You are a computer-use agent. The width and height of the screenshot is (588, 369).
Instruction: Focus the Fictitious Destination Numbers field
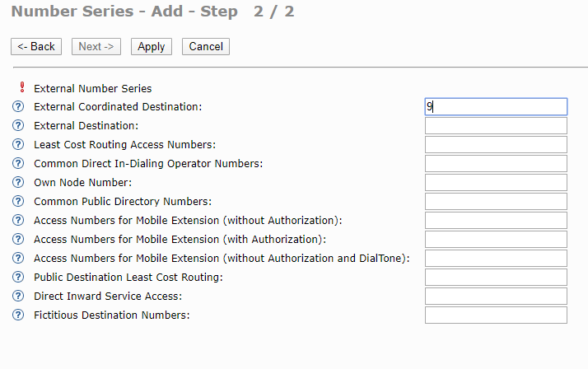(496, 315)
